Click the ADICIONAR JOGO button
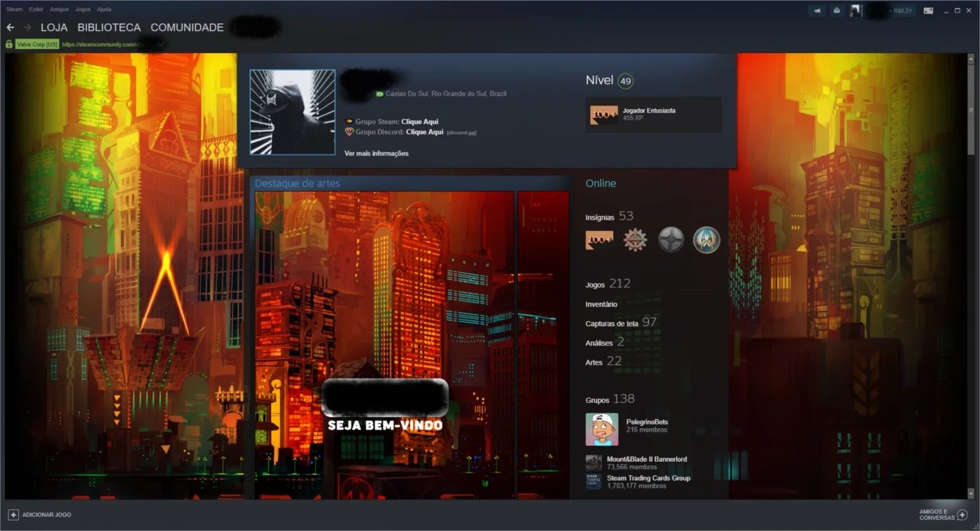 pos(39,515)
